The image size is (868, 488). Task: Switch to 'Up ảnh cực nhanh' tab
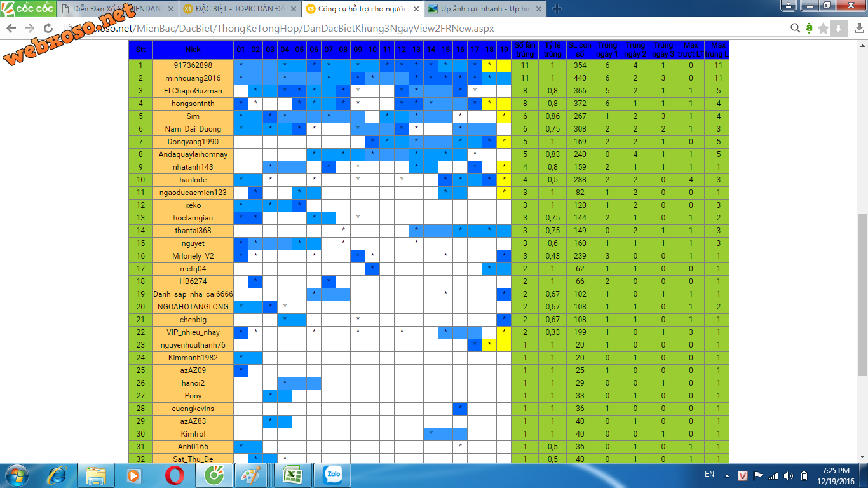pos(481,9)
